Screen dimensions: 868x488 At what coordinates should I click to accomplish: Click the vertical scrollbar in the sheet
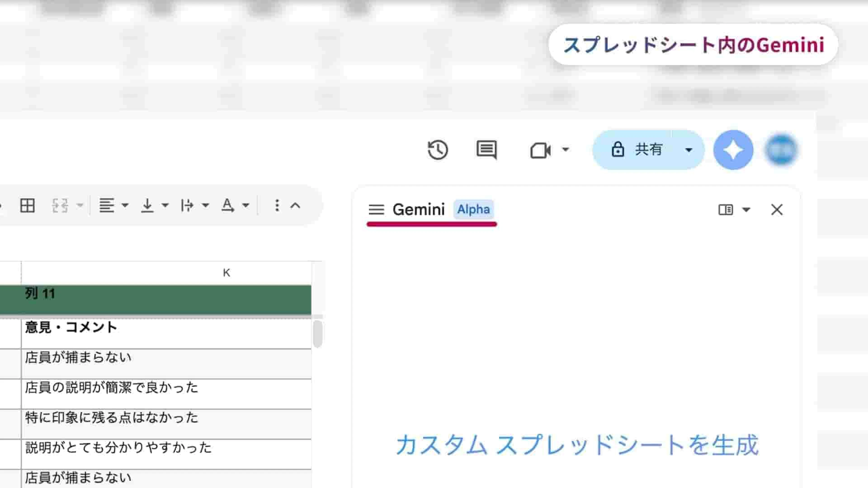click(x=317, y=334)
